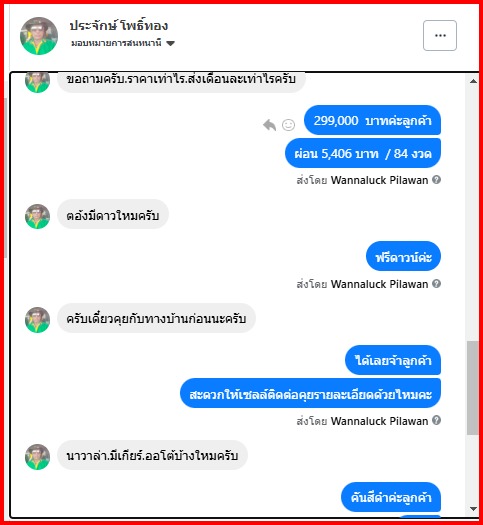Open the three-dot more options button

(x=439, y=35)
